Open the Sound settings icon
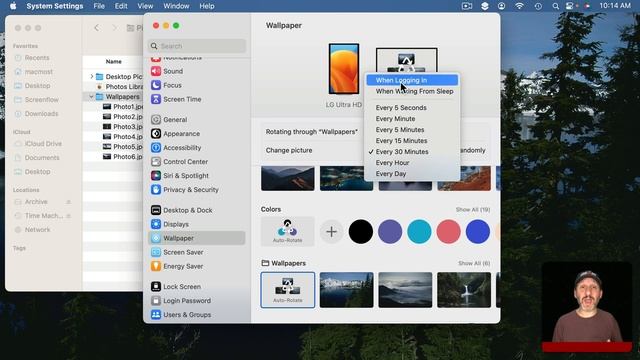The width and height of the screenshot is (640, 360). click(x=156, y=71)
